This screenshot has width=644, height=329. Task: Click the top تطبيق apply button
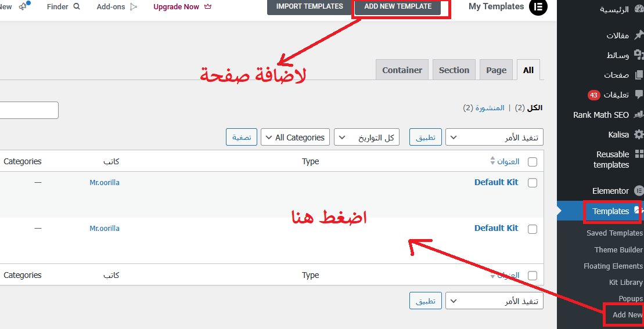(x=426, y=137)
